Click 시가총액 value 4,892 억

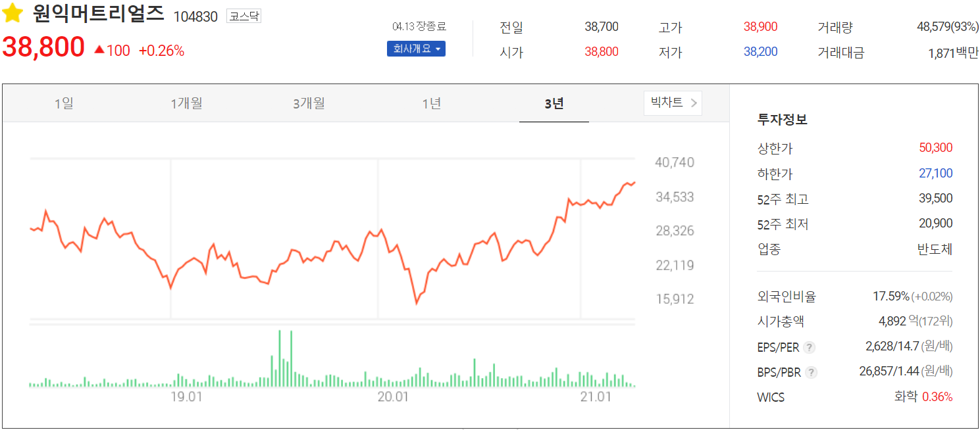pyautogui.click(x=898, y=322)
